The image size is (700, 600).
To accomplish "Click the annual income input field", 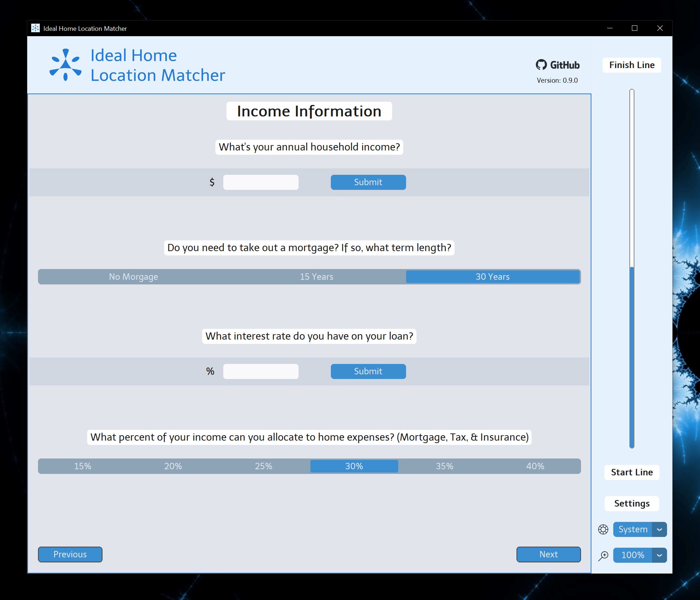I will (x=261, y=182).
